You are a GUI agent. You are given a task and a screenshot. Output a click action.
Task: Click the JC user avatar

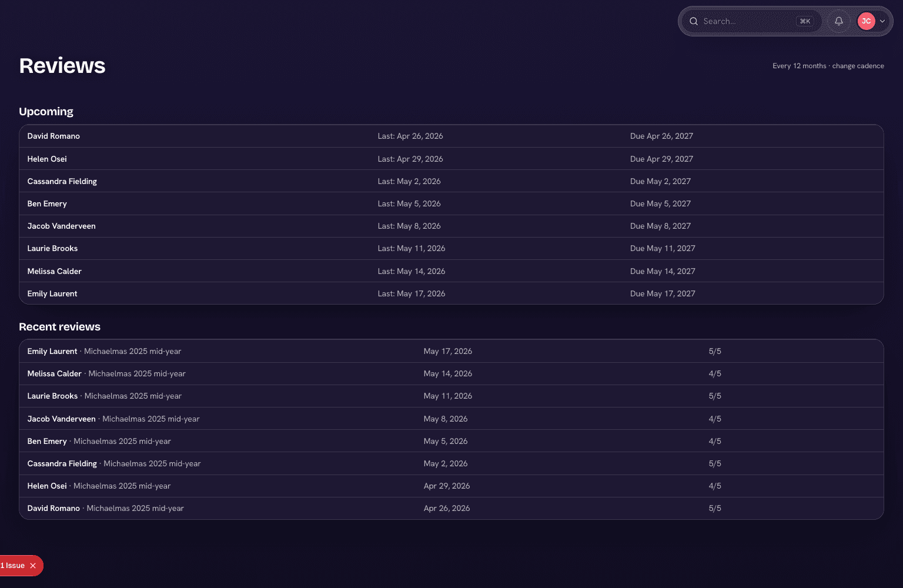click(866, 21)
